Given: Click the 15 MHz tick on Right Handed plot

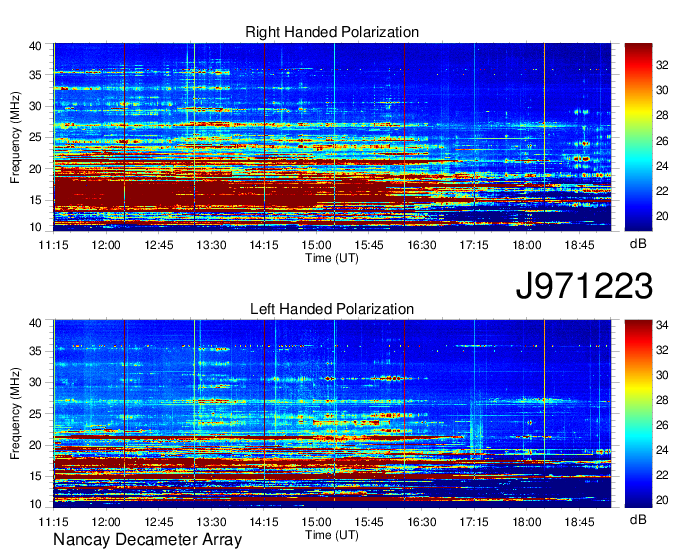Looking at the screenshot, I should coord(35,200).
